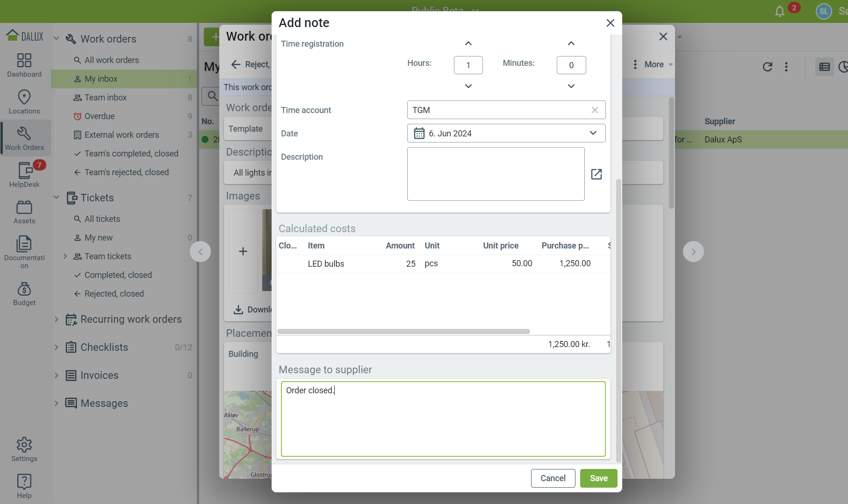This screenshot has width=848, height=504.
Task: Go to the Assets section
Action: pos(24,212)
